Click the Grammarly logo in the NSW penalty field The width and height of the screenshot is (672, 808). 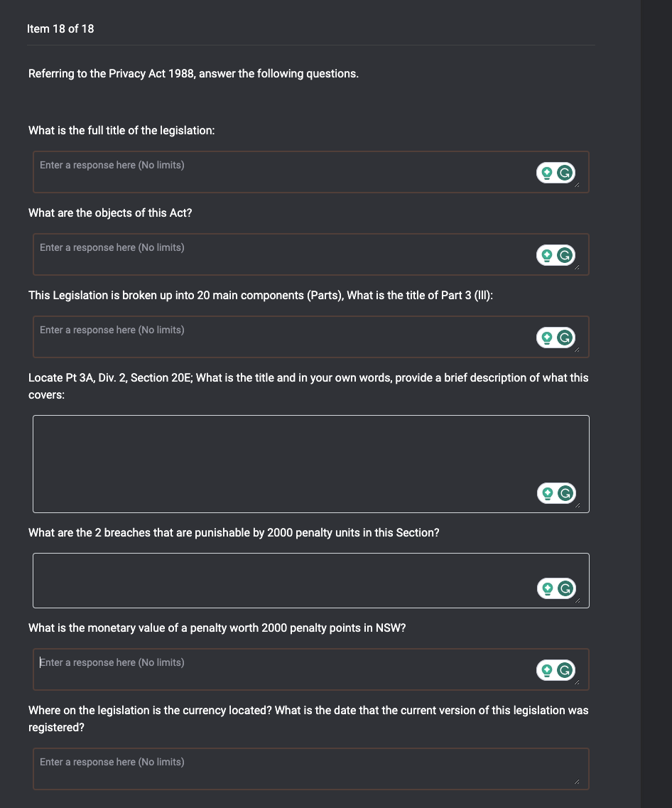pos(565,669)
